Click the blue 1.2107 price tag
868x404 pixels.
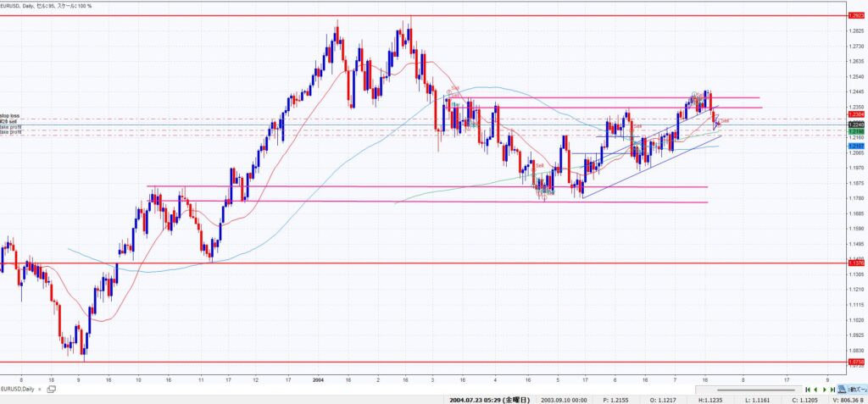pyautogui.click(x=855, y=146)
